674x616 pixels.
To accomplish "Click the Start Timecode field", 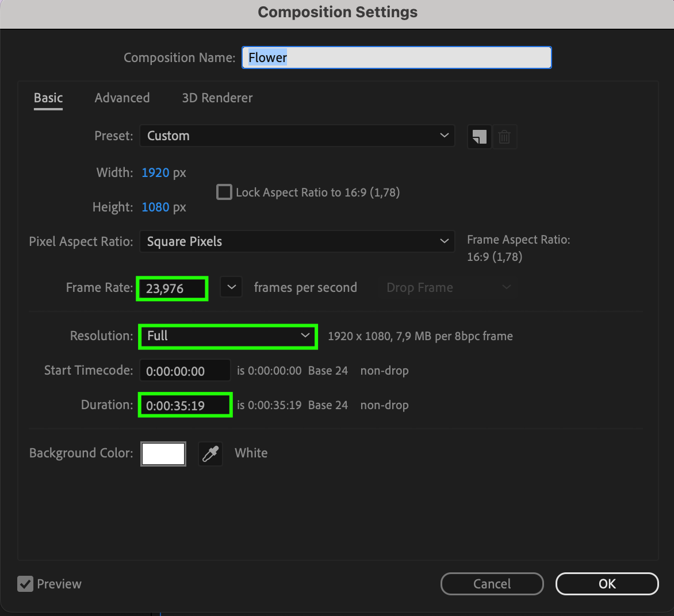I will 185,370.
